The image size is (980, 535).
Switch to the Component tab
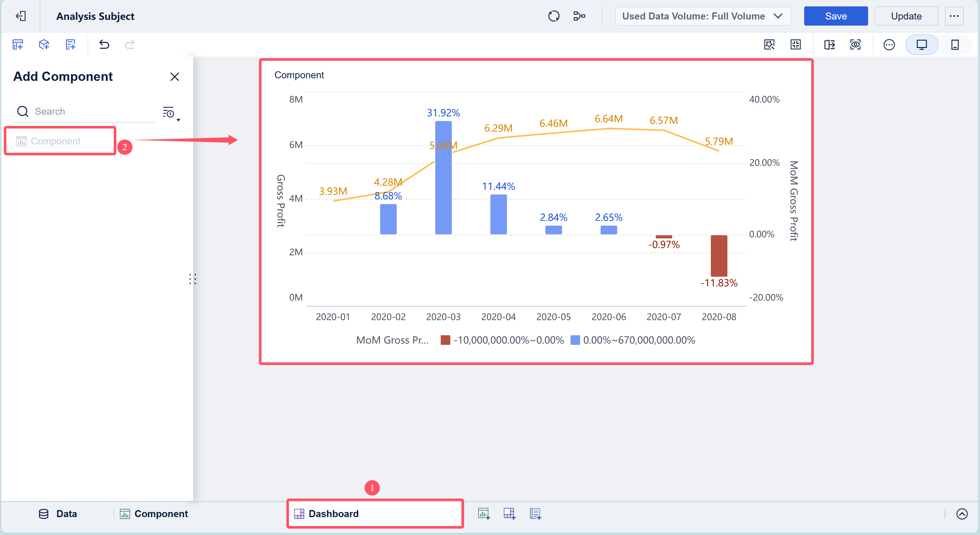(x=154, y=514)
